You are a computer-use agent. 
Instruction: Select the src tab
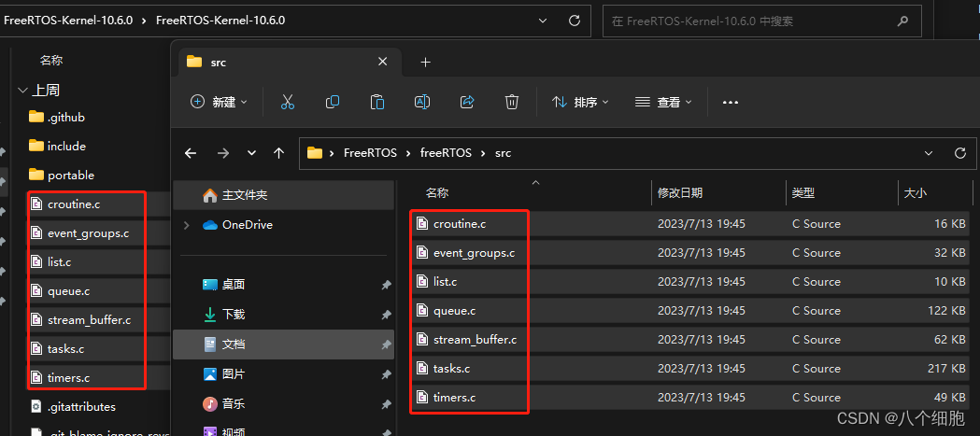288,62
